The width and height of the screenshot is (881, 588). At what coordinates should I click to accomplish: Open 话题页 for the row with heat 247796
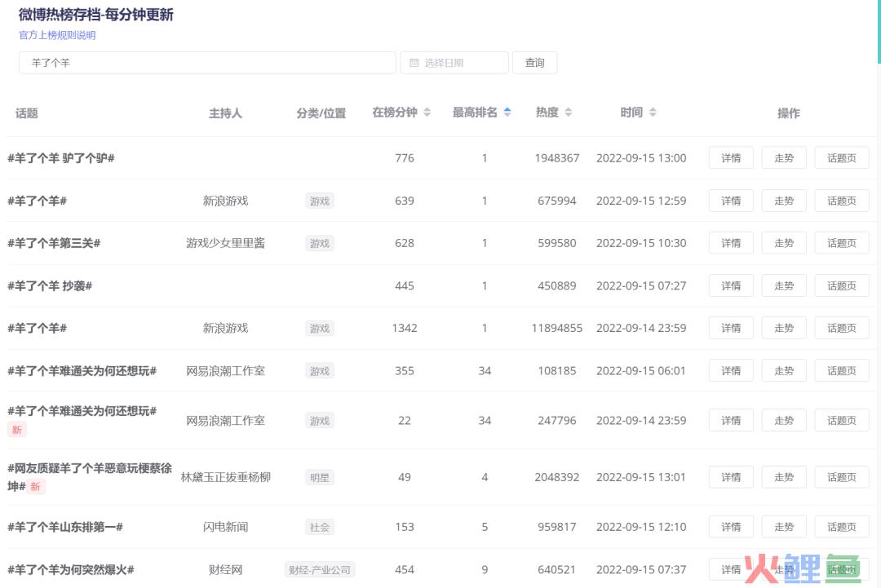(842, 421)
